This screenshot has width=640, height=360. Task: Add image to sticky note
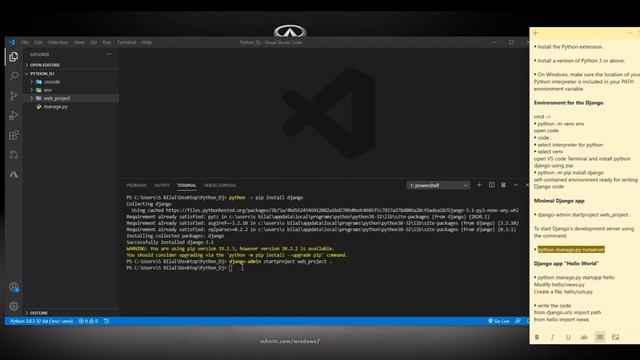click(616, 337)
